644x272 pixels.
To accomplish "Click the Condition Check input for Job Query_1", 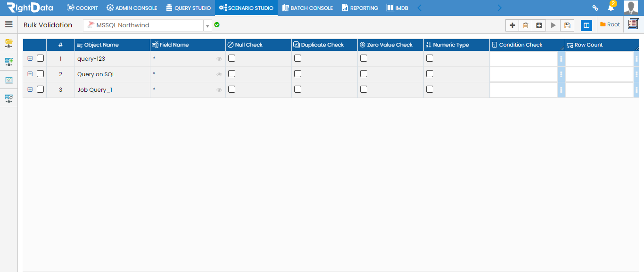I will coord(524,90).
